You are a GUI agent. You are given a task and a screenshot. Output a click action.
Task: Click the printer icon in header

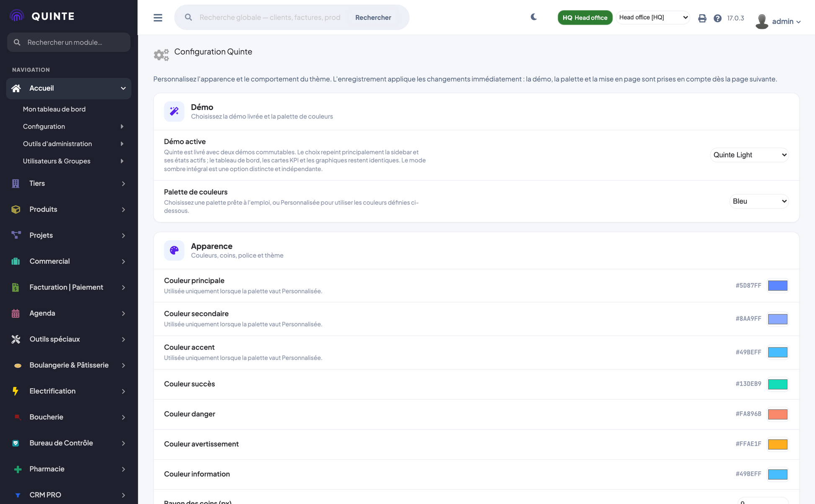(x=702, y=18)
